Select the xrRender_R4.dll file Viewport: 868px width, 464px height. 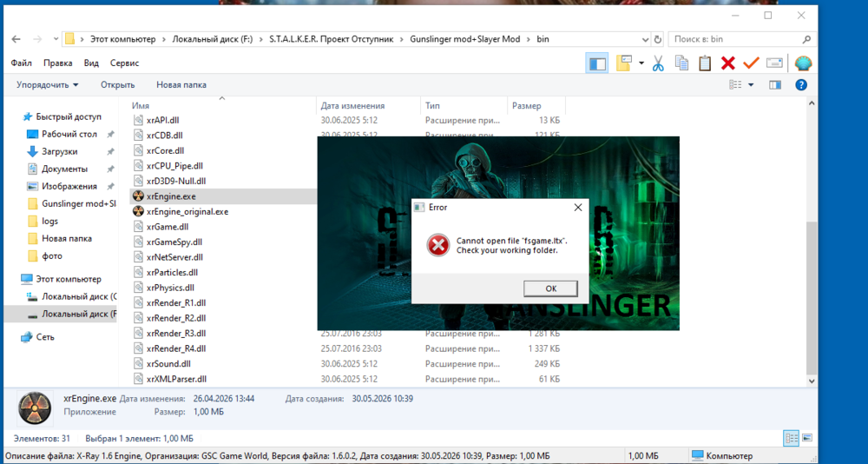(176, 348)
